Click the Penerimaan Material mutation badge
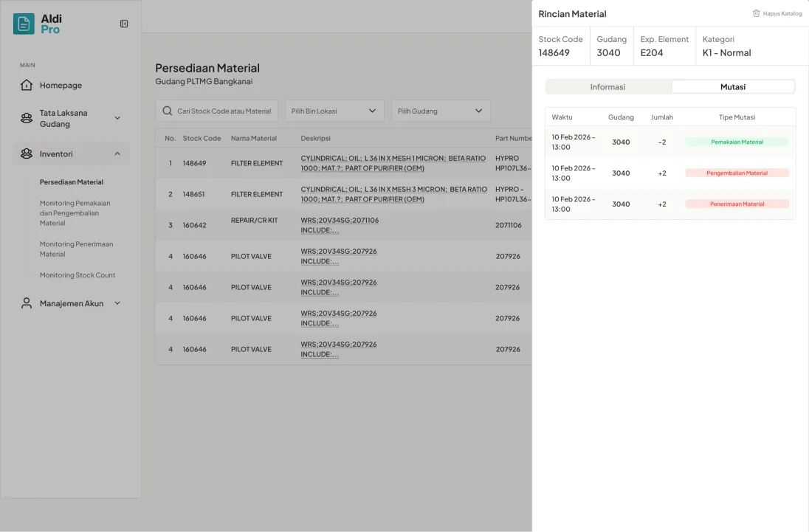The height and width of the screenshot is (532, 809). click(737, 204)
